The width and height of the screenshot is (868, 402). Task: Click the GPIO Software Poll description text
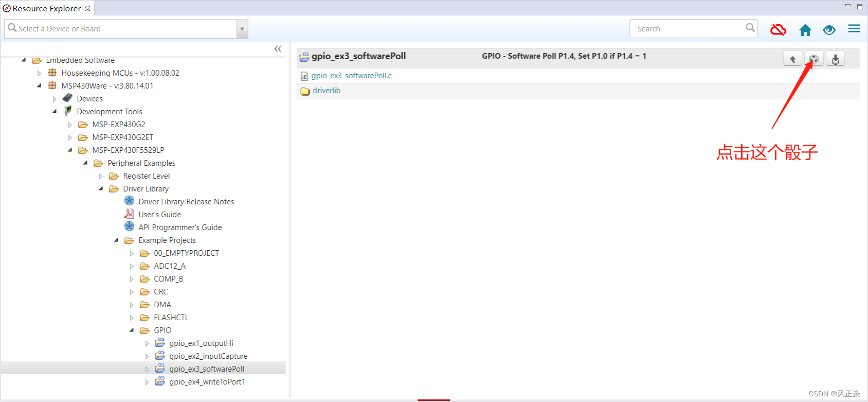564,56
